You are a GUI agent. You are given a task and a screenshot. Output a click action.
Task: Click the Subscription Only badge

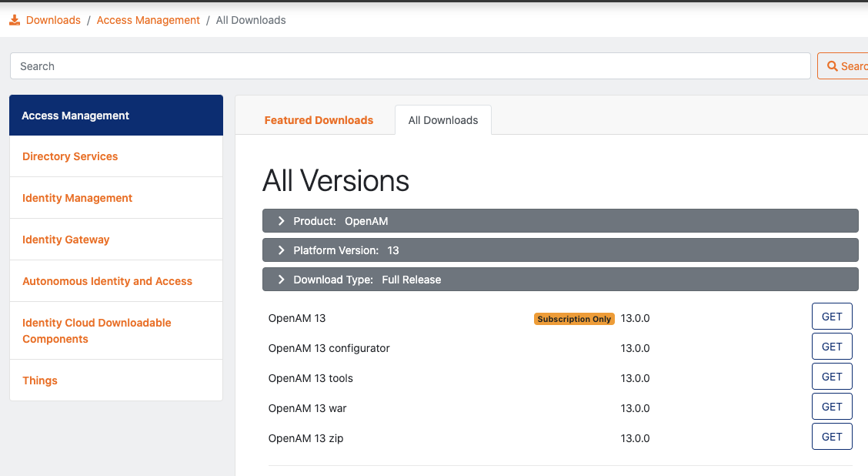coord(574,319)
